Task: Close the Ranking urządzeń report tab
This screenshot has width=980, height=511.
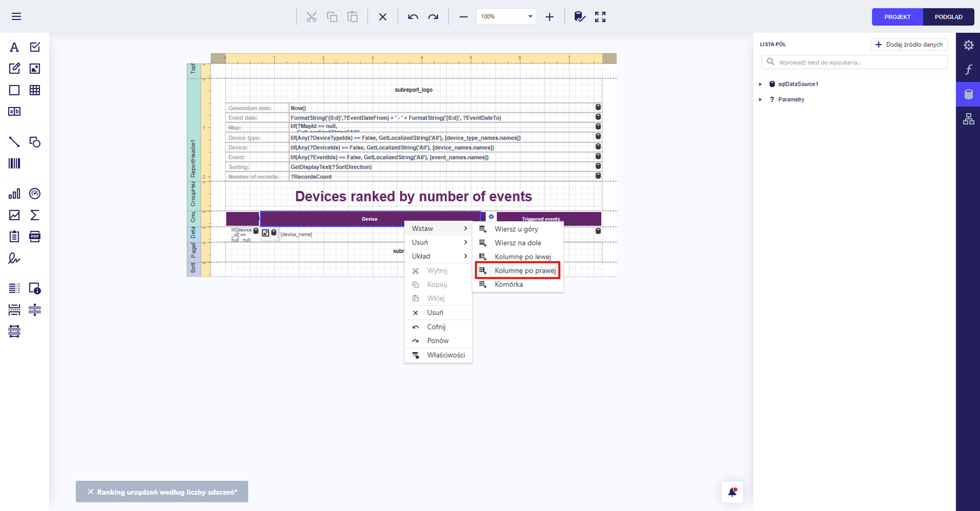Action: [90, 492]
